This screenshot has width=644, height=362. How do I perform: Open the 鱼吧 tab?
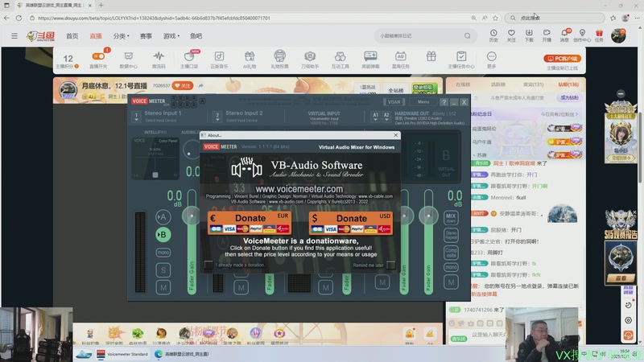pos(196,36)
